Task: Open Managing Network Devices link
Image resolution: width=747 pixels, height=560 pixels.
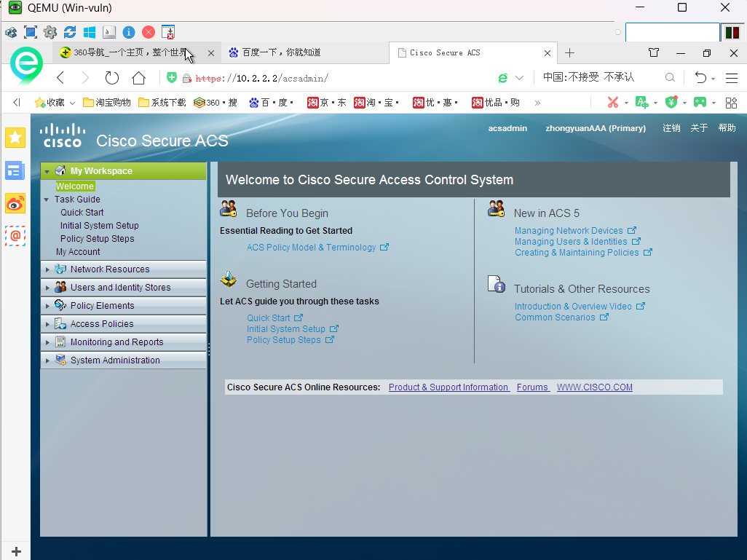Action: (569, 231)
